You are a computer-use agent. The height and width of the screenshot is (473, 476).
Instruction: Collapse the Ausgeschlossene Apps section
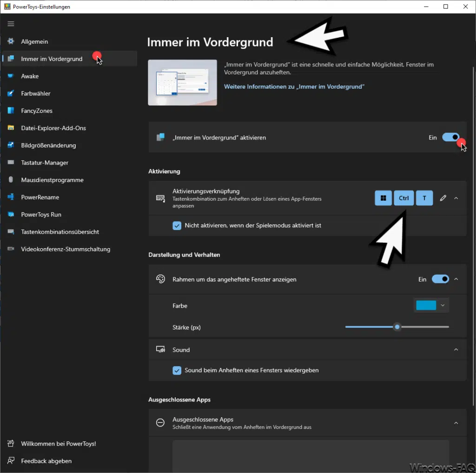coord(456,423)
